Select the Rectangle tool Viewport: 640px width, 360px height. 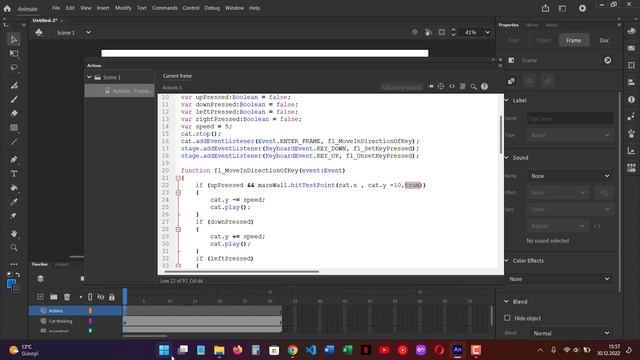click(x=14, y=128)
